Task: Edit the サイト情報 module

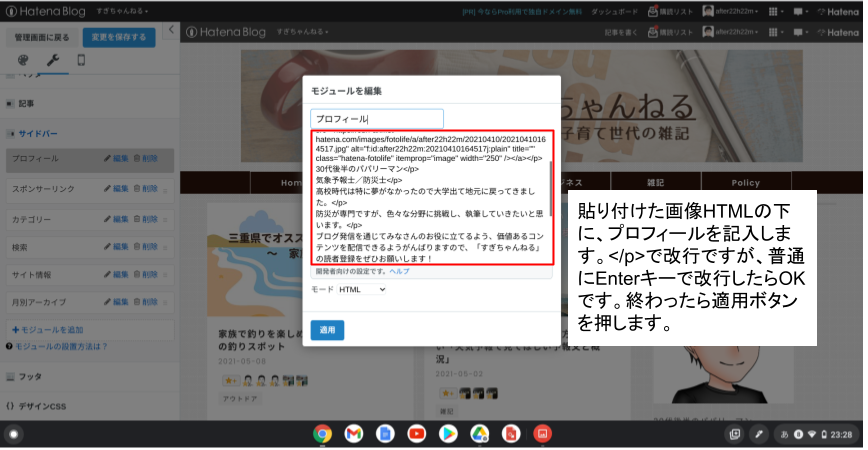Action: pos(116,275)
